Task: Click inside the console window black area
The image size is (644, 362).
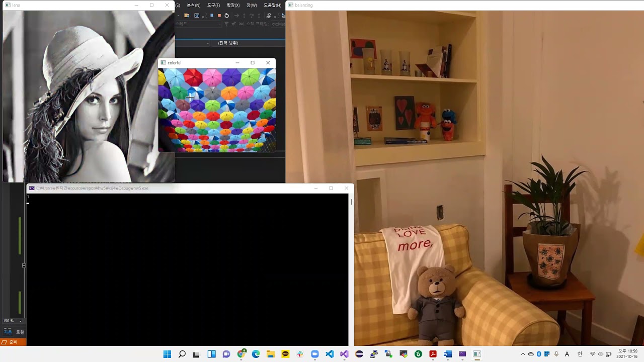Action: point(188,269)
